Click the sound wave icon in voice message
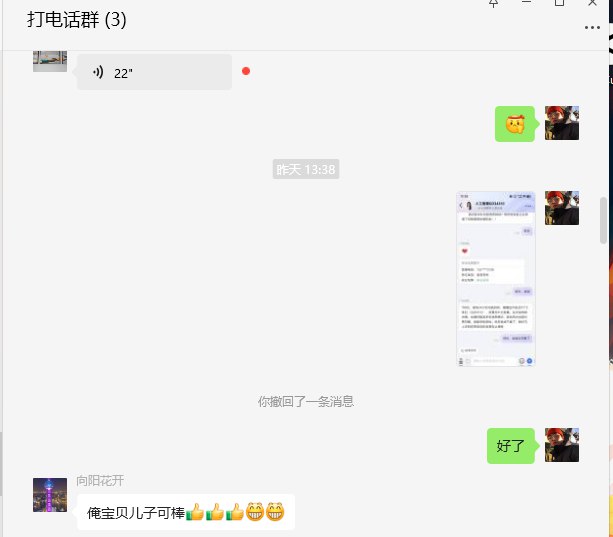This screenshot has width=613, height=537. 98,72
